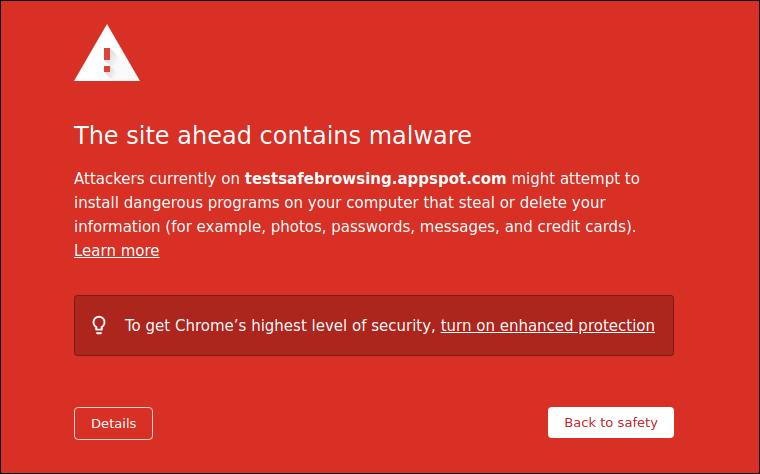Click the word 'Chrome's' in the security tip
This screenshot has width=760, height=474.
[210, 325]
